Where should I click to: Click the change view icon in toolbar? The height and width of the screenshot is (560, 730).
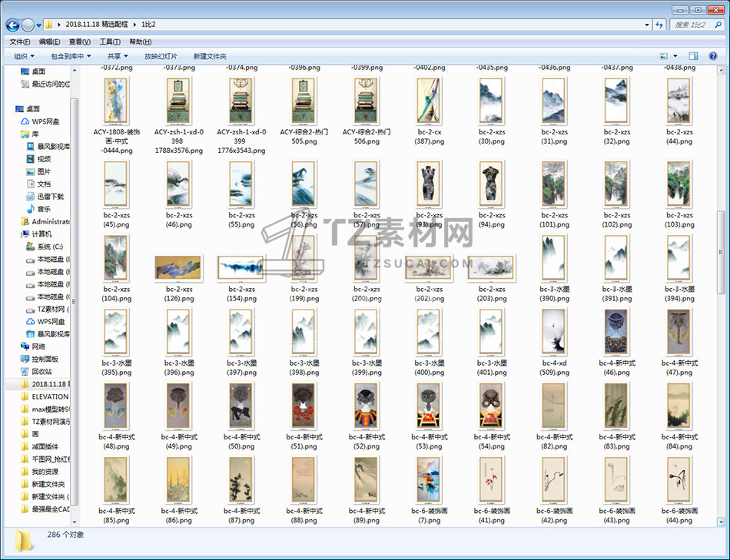(x=663, y=56)
